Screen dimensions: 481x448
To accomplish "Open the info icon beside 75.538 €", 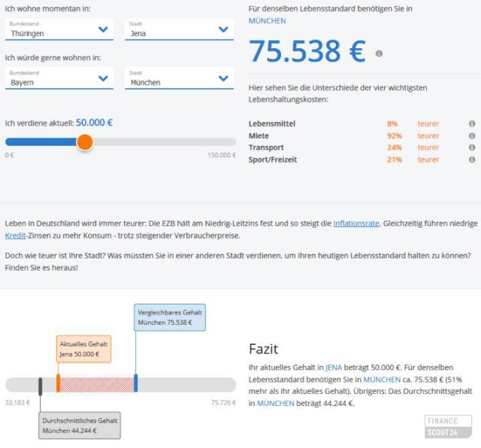I will (379, 53).
